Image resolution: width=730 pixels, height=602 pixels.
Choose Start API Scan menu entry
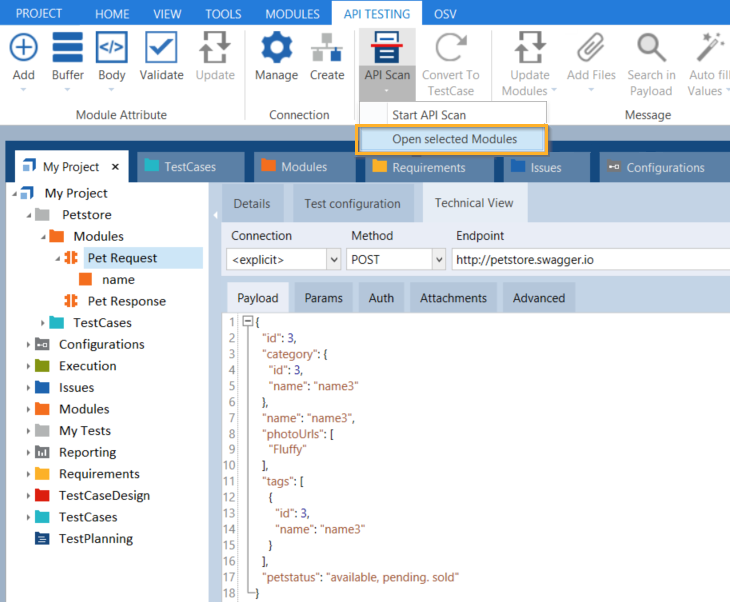429,115
